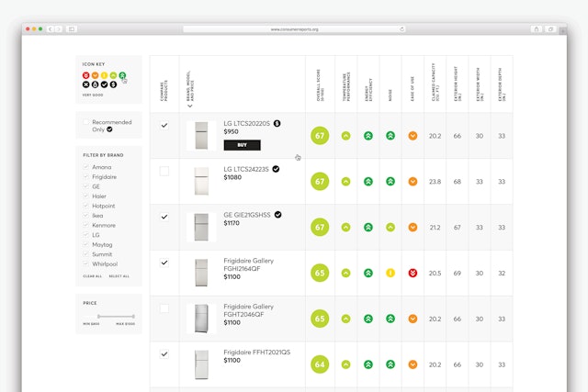Click the black X icon in Icon Key
588x392 pixels.
pos(85,84)
